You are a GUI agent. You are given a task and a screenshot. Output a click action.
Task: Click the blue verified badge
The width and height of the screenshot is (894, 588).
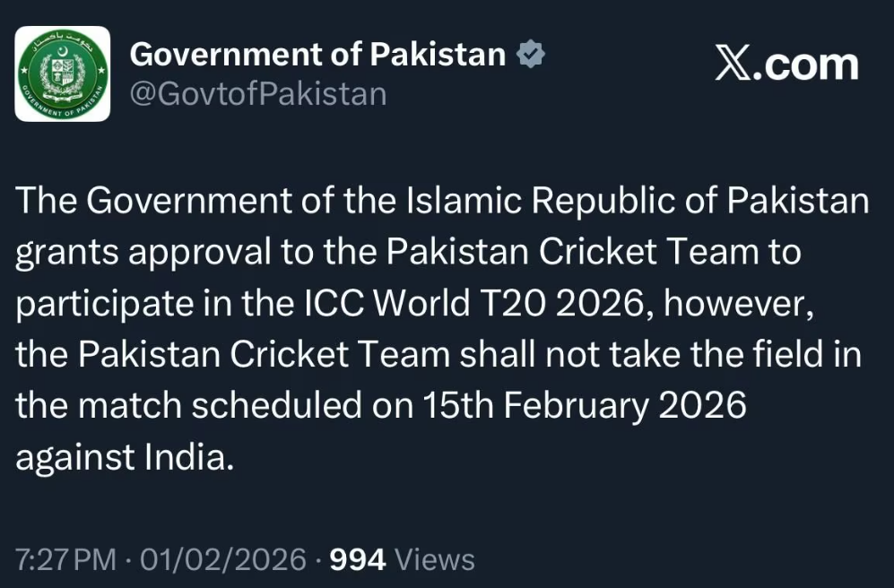[531, 55]
